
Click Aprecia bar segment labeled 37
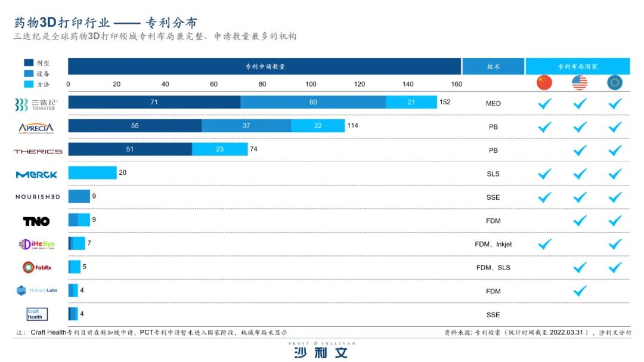(246, 125)
